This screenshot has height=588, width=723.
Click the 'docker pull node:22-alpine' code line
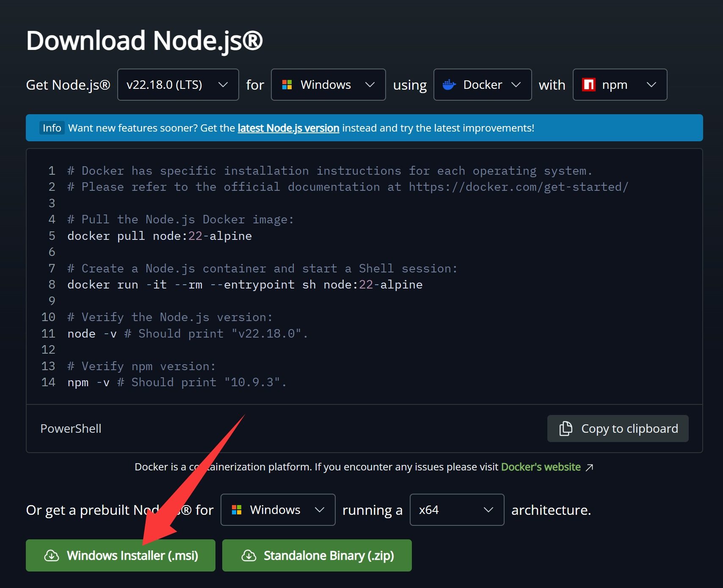160,236
